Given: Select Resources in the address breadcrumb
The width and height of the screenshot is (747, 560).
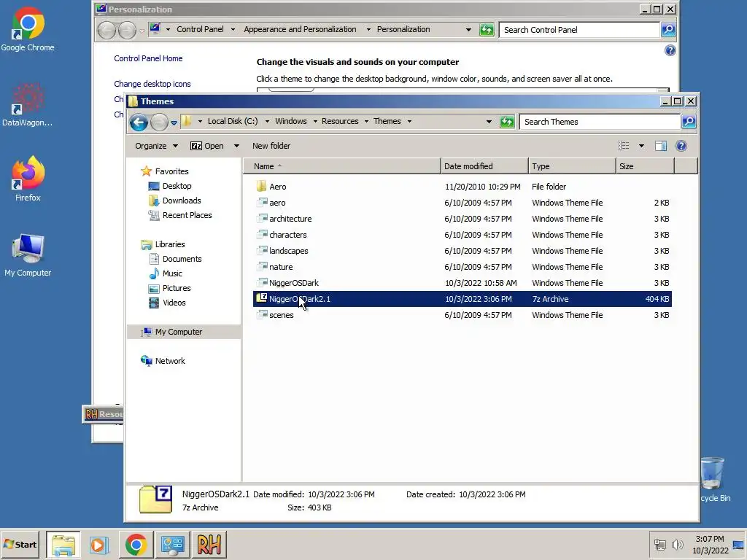Looking at the screenshot, I should (x=340, y=121).
